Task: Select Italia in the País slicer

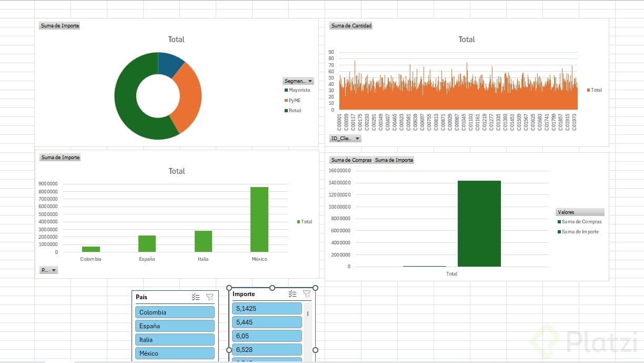Action: click(175, 340)
